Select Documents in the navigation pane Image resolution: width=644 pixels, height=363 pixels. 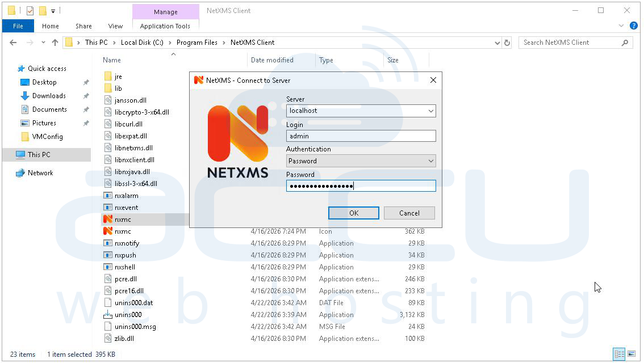tap(49, 109)
